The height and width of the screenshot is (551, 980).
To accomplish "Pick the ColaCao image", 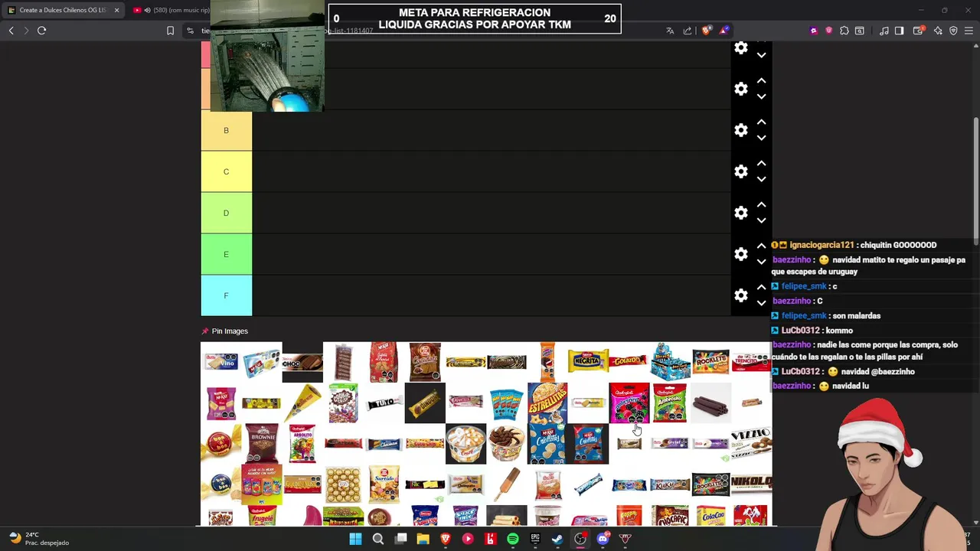I will pyautogui.click(x=710, y=516).
